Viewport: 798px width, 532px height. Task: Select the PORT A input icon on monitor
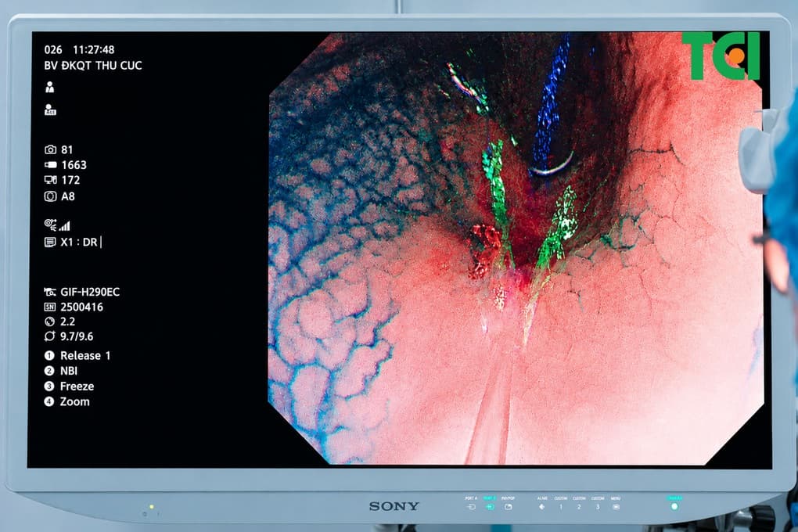[471, 507]
